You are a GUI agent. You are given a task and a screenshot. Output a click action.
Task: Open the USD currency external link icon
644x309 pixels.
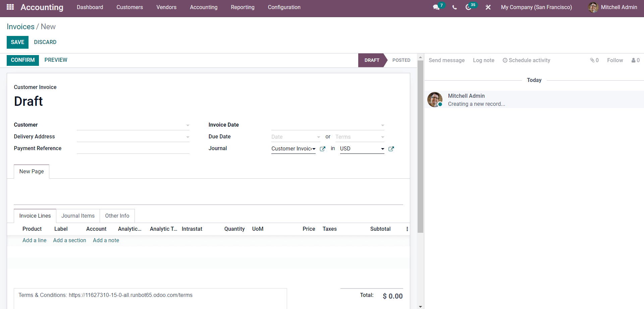coord(391,149)
